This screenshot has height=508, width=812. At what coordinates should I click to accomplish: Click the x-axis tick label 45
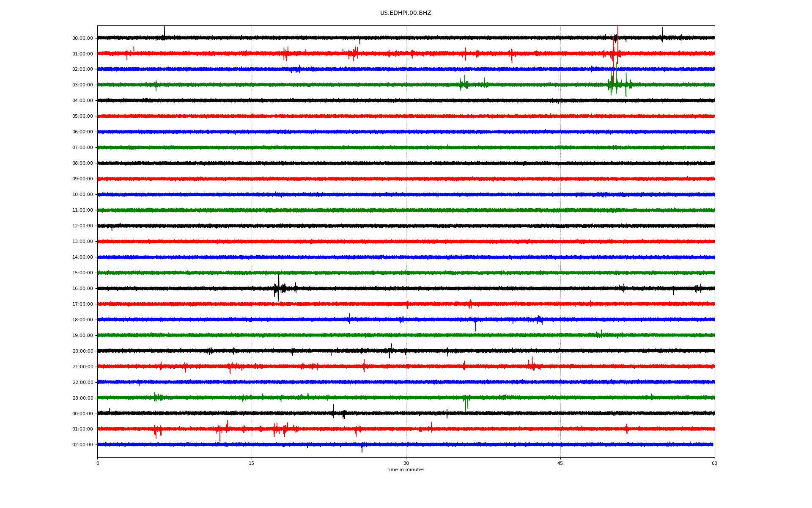pos(560,464)
